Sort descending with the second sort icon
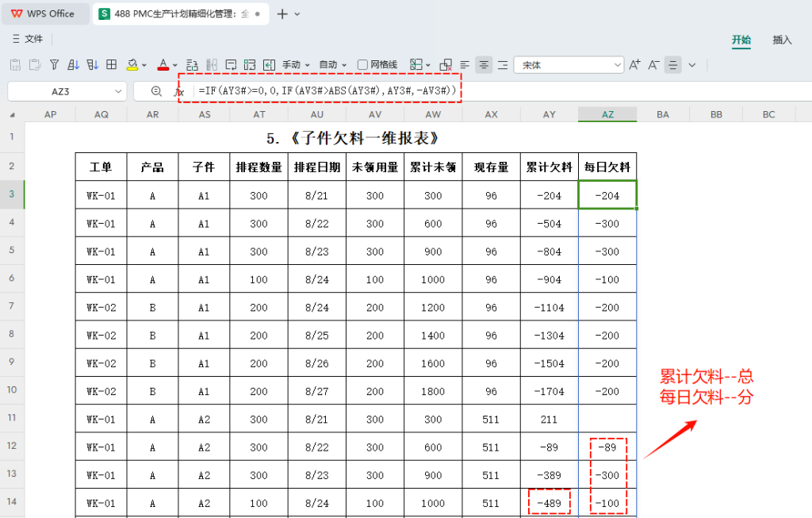The width and height of the screenshot is (812, 518). (92, 65)
